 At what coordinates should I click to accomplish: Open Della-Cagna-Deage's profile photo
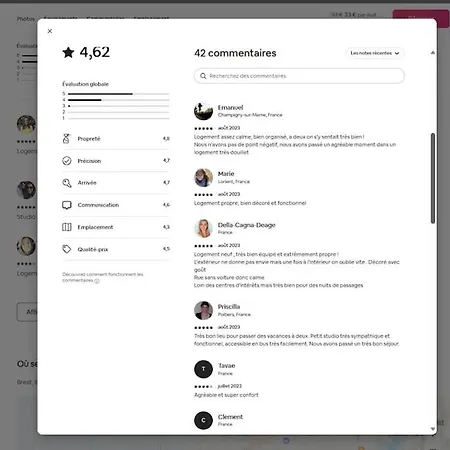click(x=203, y=228)
